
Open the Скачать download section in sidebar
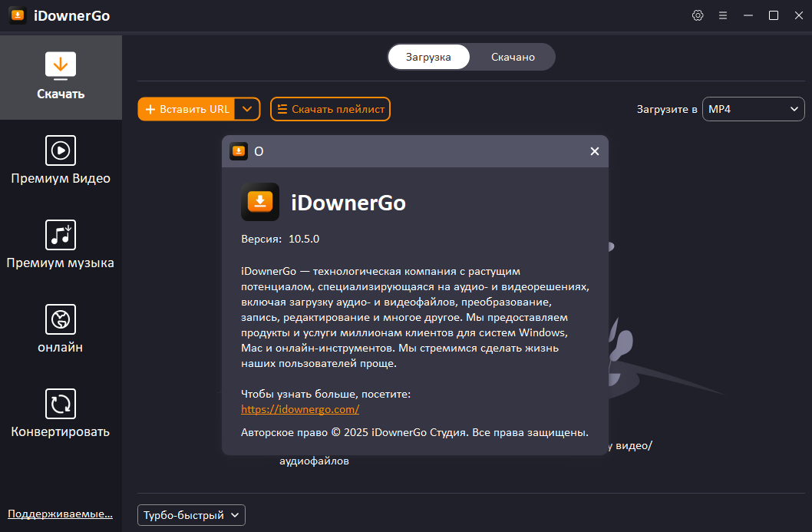click(61, 78)
